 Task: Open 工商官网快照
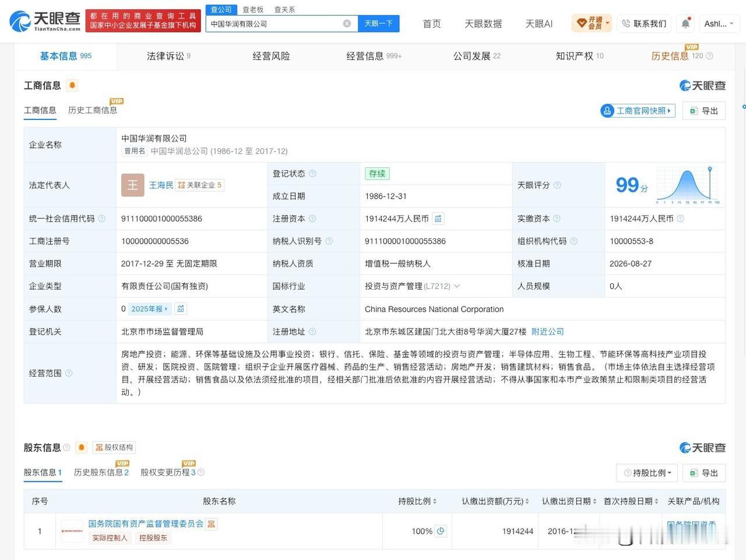click(x=638, y=111)
